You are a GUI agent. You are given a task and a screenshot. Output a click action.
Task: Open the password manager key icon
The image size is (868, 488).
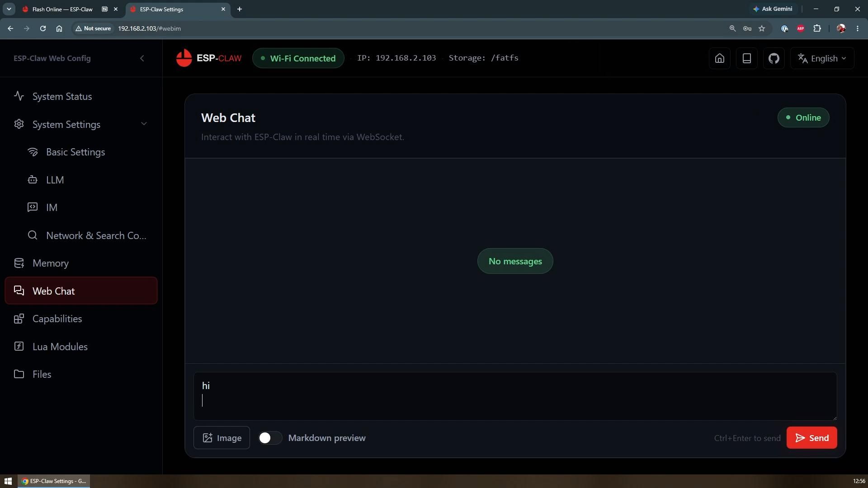(747, 28)
